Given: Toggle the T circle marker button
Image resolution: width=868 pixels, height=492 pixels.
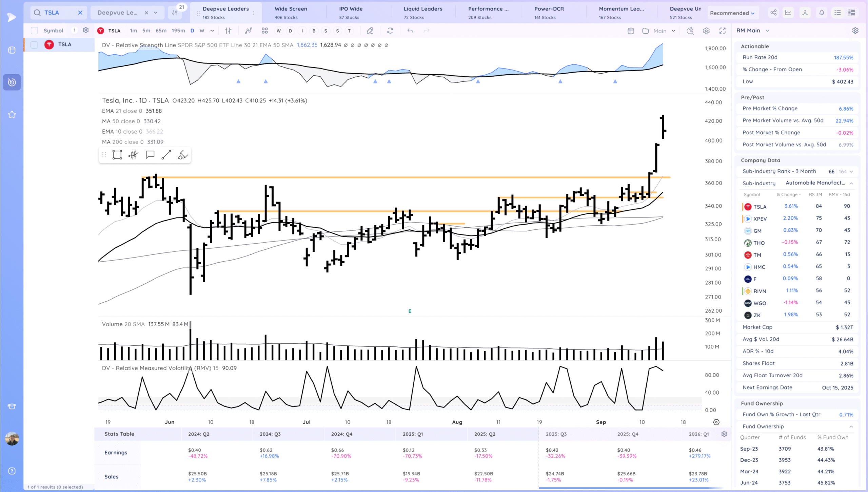Looking at the screenshot, I should (x=349, y=31).
